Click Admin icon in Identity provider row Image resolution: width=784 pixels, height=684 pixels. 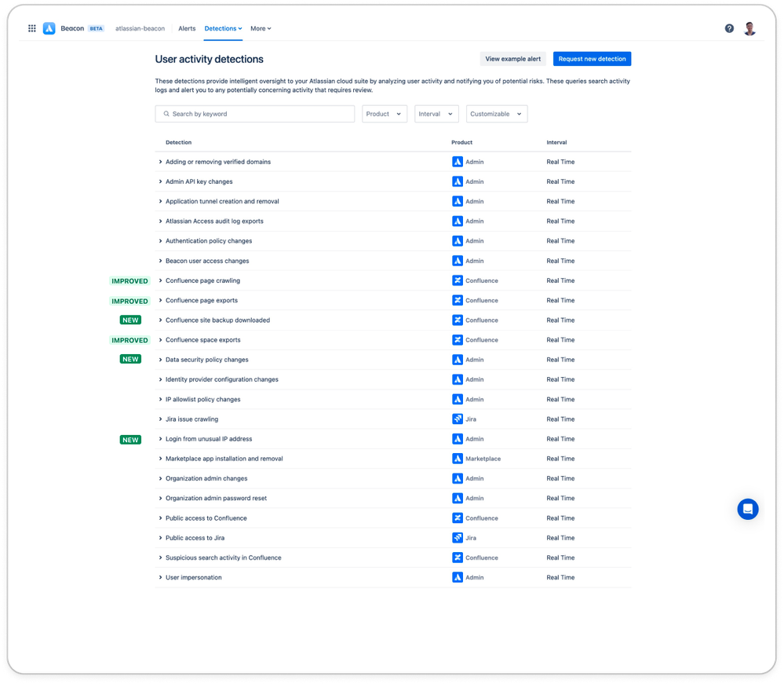pos(458,379)
